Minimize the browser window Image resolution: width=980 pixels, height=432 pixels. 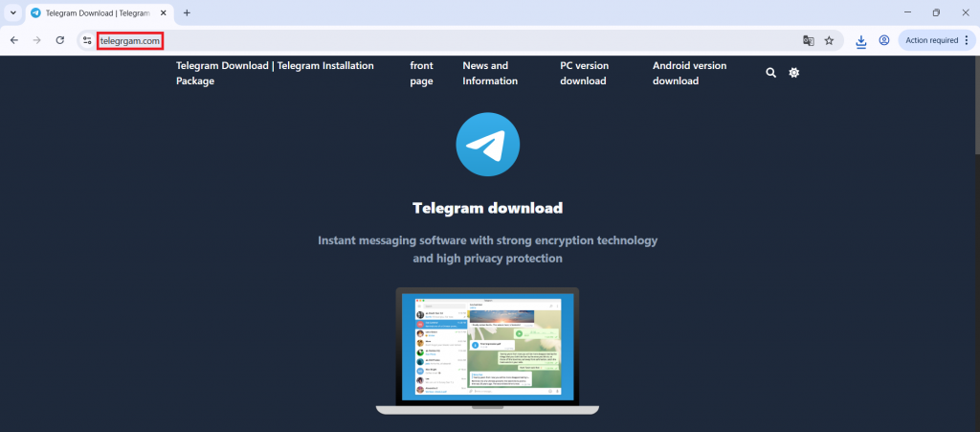(x=907, y=12)
